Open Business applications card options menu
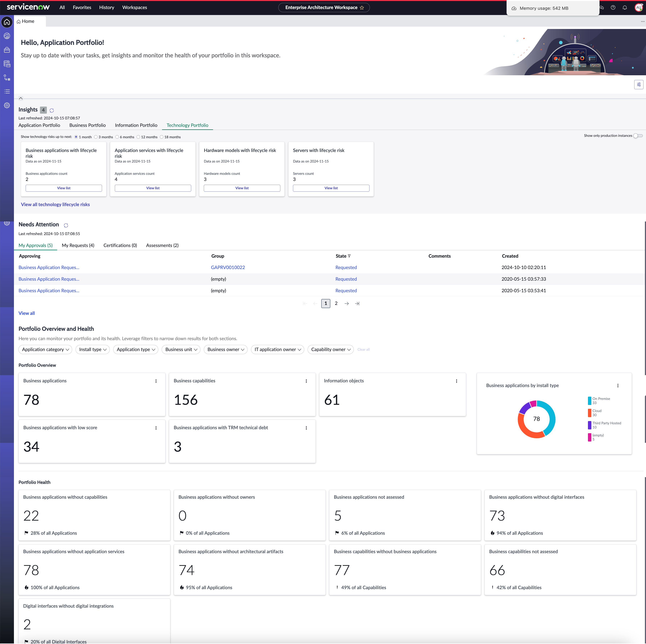The width and height of the screenshot is (646, 644). [156, 381]
